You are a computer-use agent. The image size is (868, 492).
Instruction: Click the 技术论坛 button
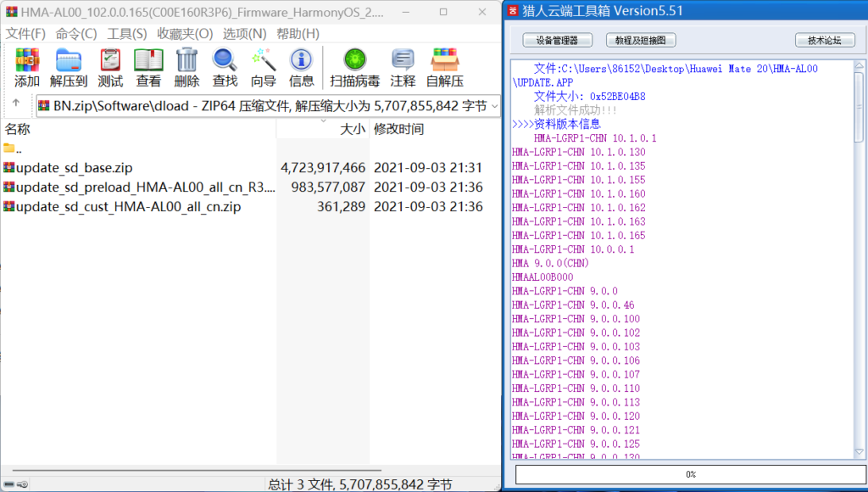point(825,40)
